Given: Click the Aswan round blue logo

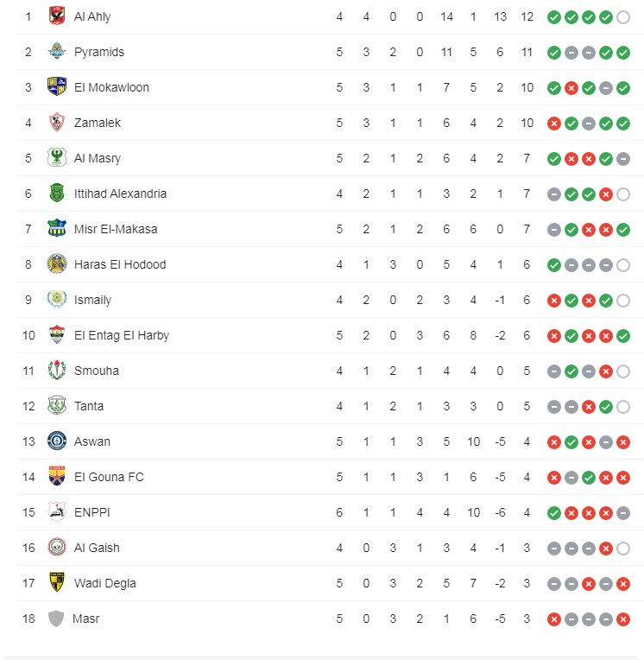Looking at the screenshot, I should 57,441.
